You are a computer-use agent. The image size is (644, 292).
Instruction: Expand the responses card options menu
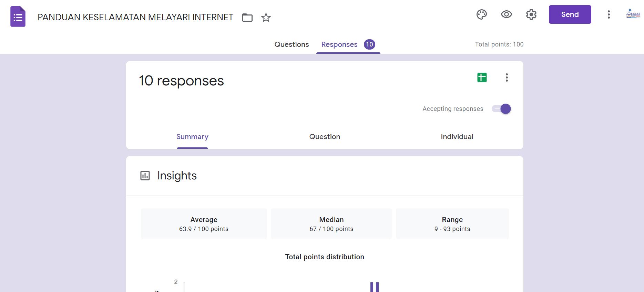[507, 77]
